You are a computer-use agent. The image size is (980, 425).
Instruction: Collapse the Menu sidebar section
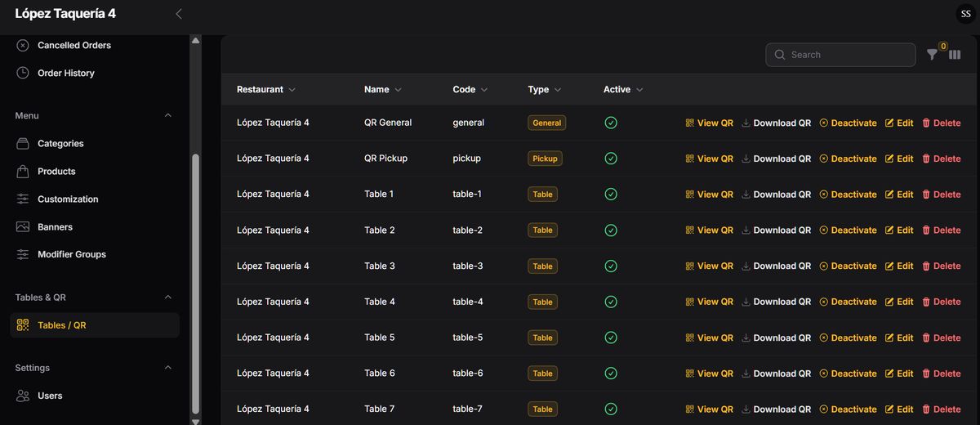[x=168, y=115]
